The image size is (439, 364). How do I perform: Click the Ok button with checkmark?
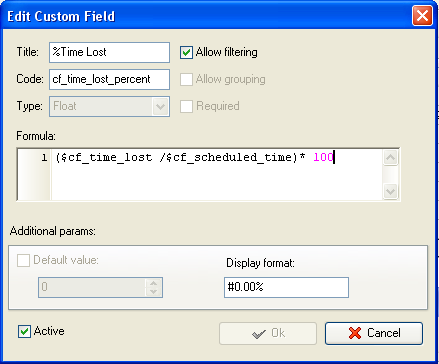click(268, 333)
